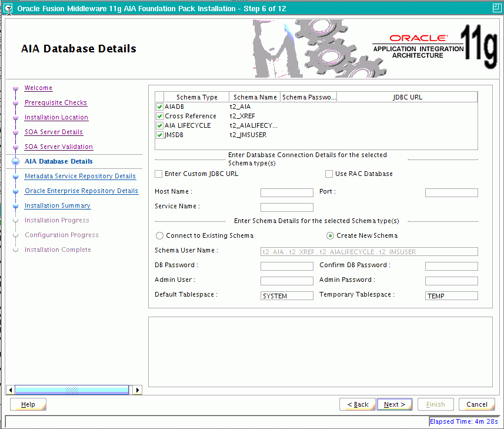Click the Confirm DB Password field
The image size is (504, 429).
[451, 266]
